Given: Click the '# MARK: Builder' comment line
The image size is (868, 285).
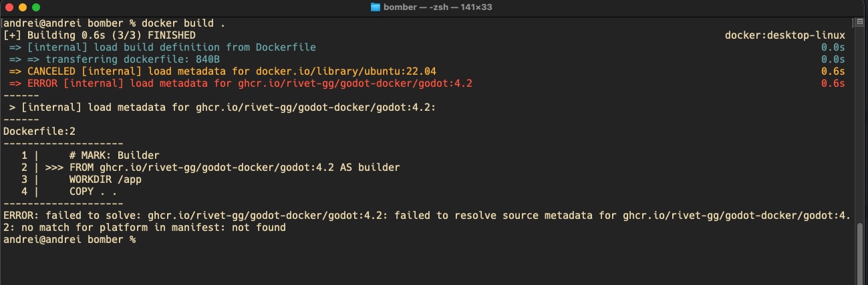Looking at the screenshot, I should [114, 156].
